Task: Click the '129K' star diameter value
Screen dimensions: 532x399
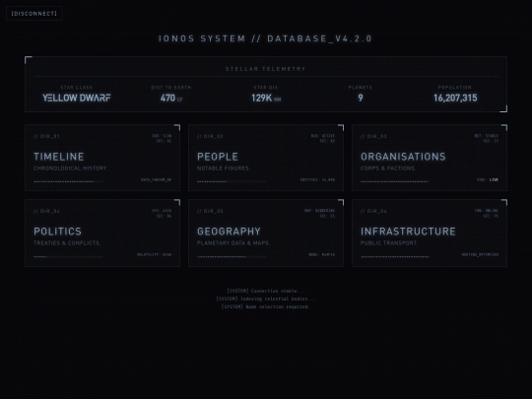Action: (x=262, y=99)
